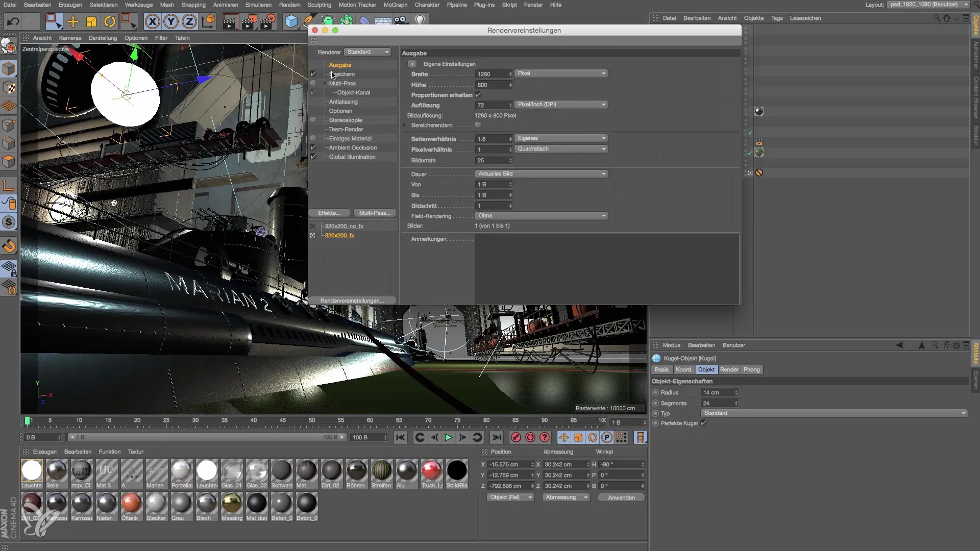Click the render view clapperboard icon
Image resolution: width=980 pixels, height=551 pixels.
[230, 21]
